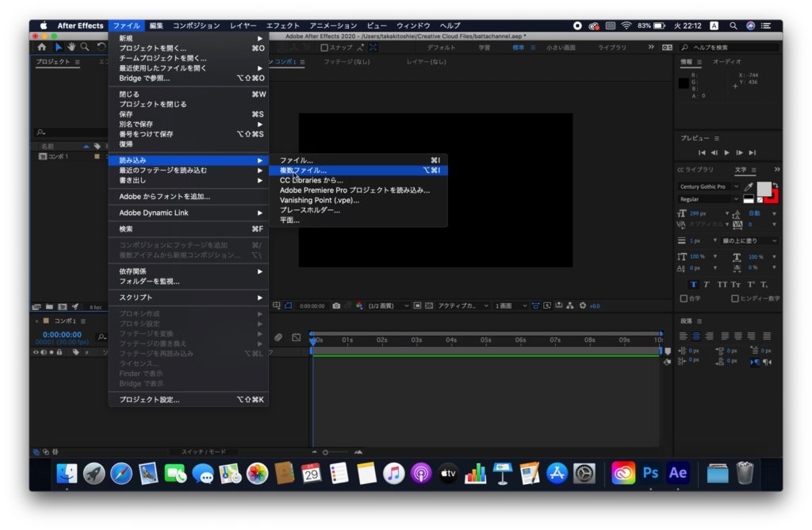This screenshot has height=530, width=812.
Task: Play the preview
Action: tap(726, 152)
